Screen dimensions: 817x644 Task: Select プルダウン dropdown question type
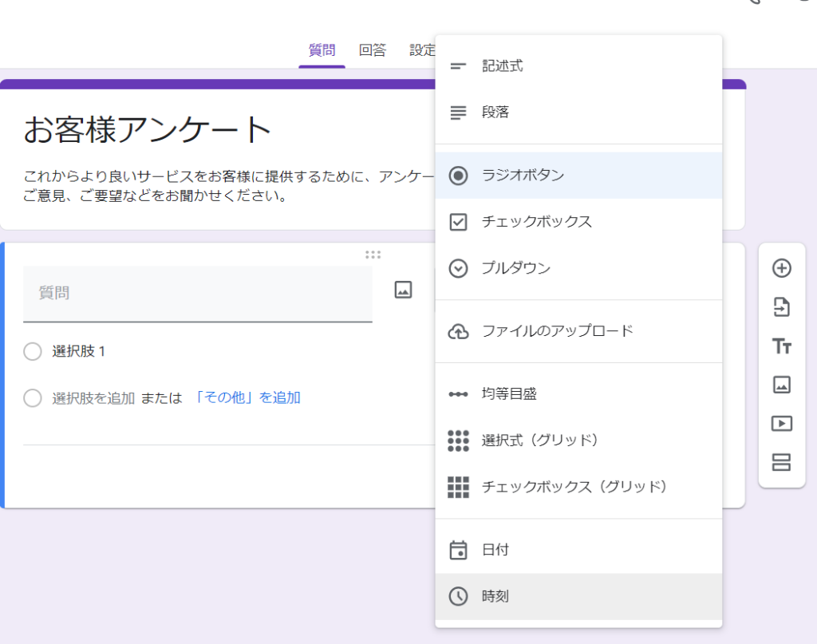[x=578, y=268]
